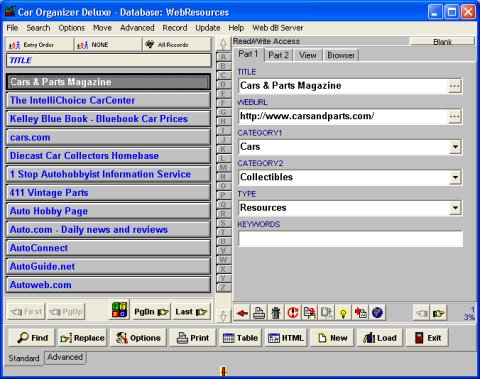Click the PgDn button
Viewport: 480px width, 379px height.
(152, 312)
